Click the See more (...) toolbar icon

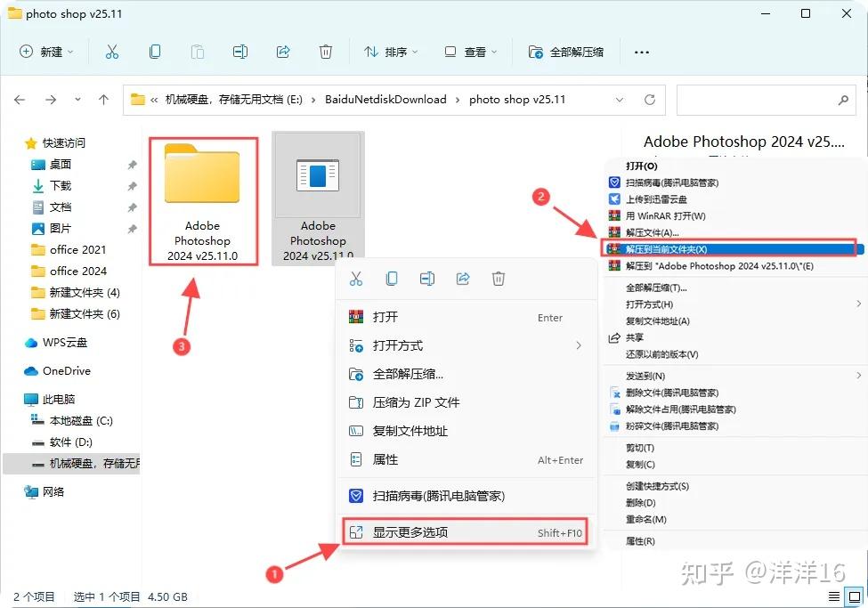[641, 52]
